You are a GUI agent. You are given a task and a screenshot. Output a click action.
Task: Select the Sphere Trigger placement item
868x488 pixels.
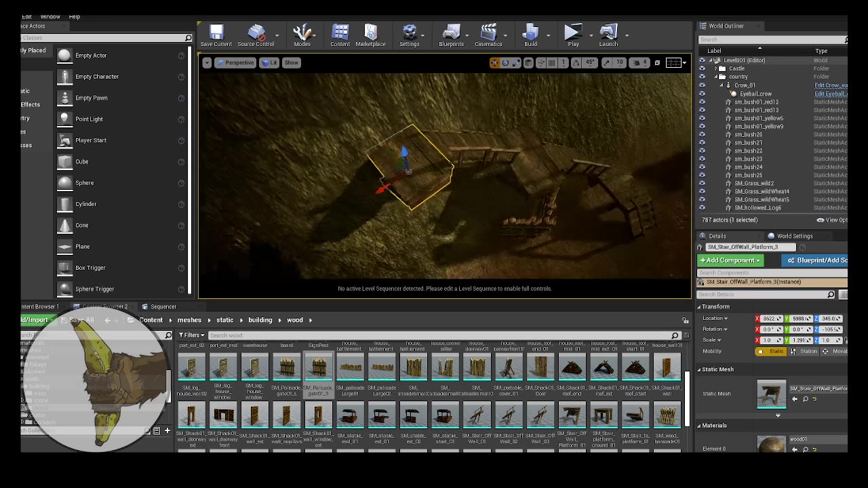pos(121,289)
